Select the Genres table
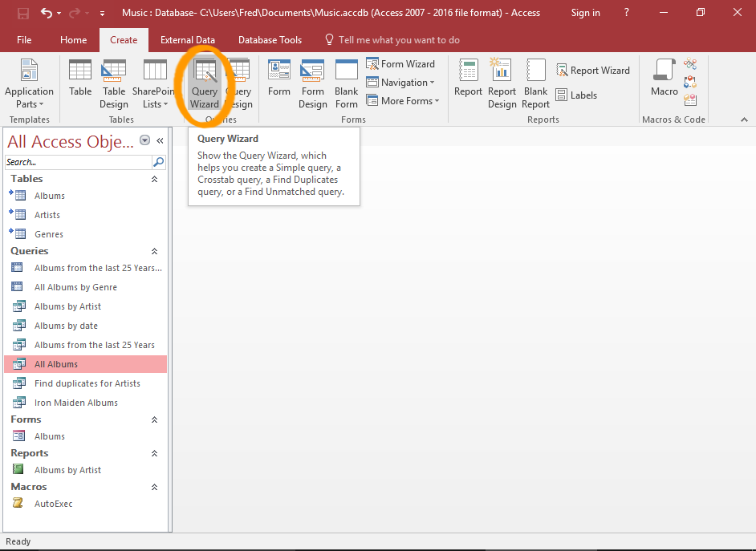 (x=86, y=234)
